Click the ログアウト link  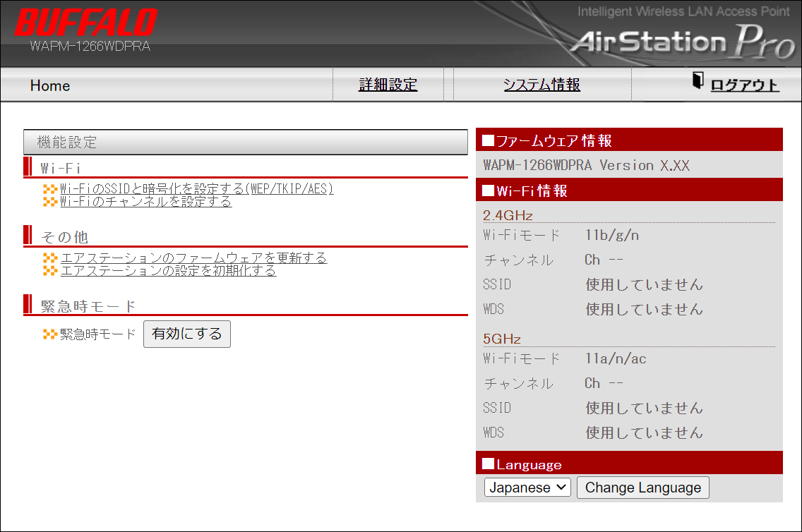(x=746, y=85)
